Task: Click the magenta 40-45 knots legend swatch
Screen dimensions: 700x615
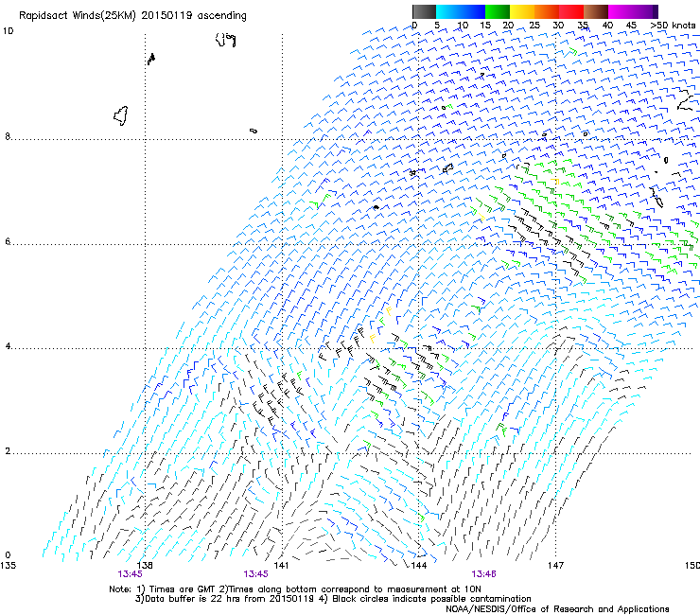Action: point(621,11)
